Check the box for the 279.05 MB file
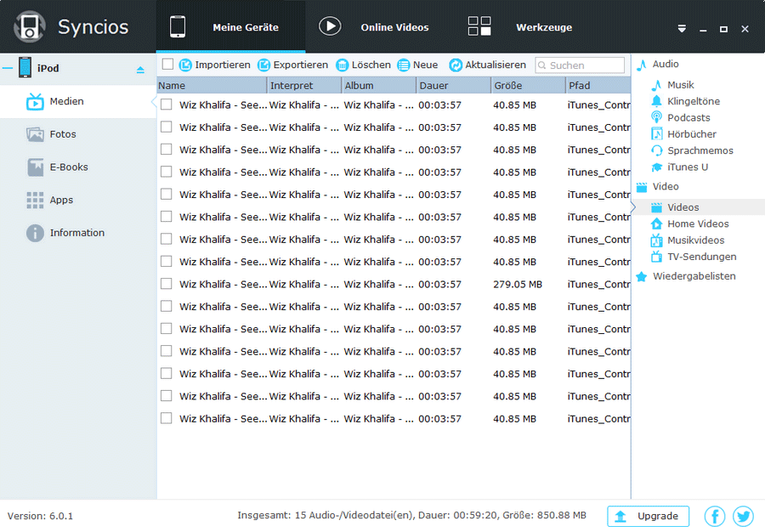The width and height of the screenshot is (765, 532). pos(167,284)
